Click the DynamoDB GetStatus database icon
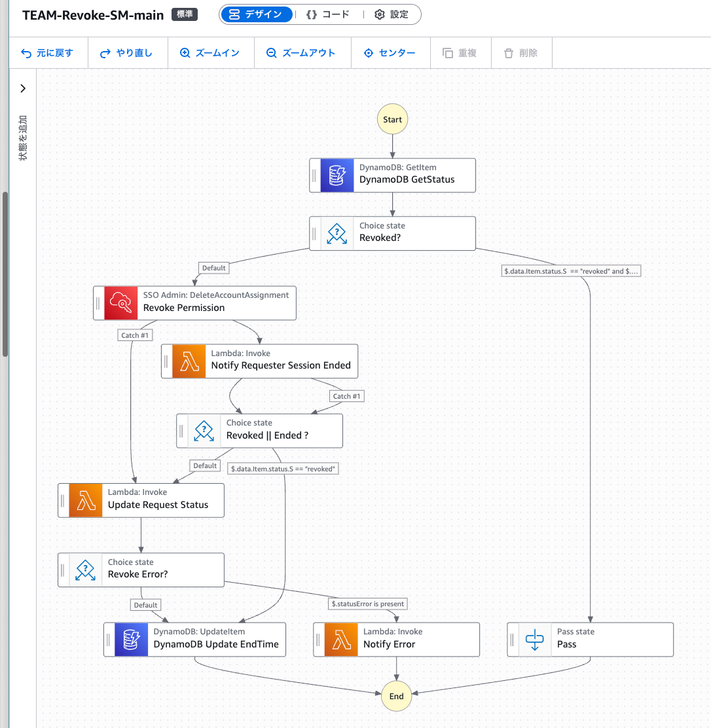The width and height of the screenshot is (711, 728). pyautogui.click(x=337, y=175)
